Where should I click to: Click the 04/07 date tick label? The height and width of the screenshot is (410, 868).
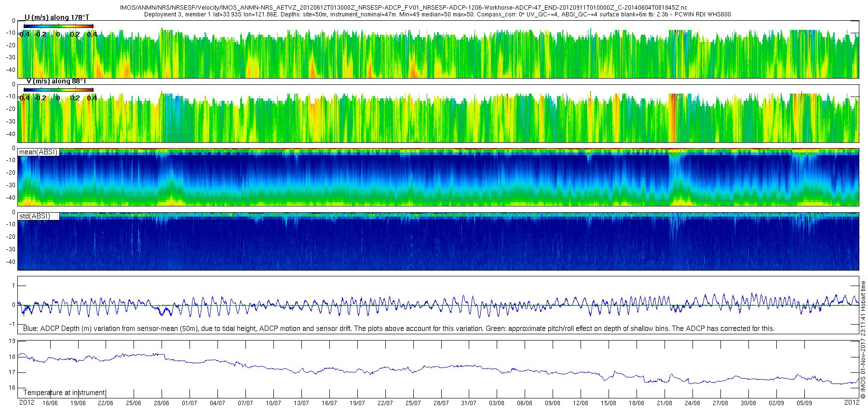(217, 403)
